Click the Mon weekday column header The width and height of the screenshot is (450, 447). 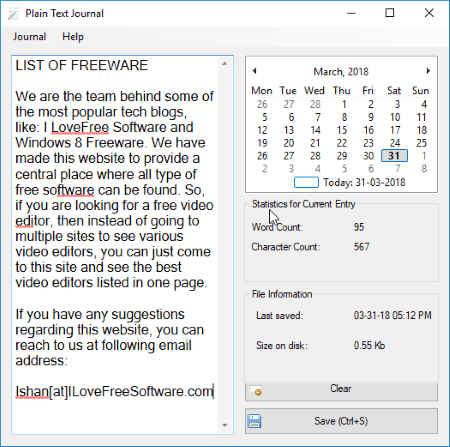tap(262, 91)
